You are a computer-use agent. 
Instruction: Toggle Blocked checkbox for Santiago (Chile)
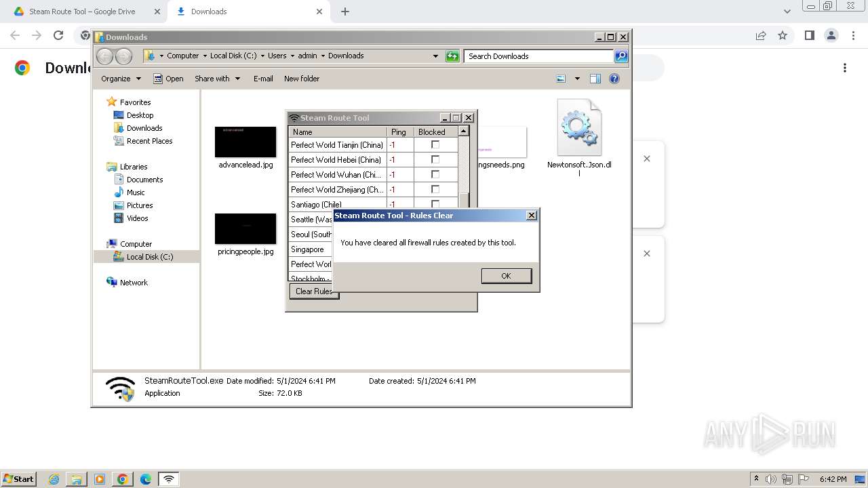pyautogui.click(x=435, y=203)
